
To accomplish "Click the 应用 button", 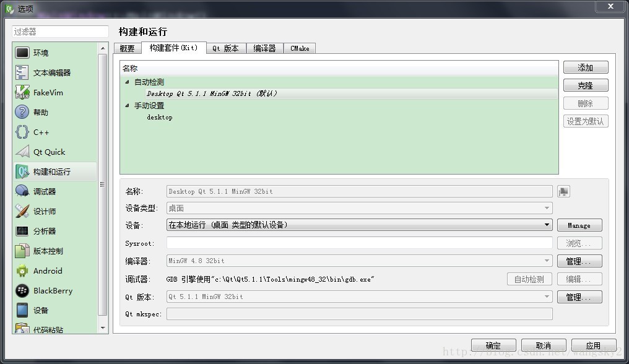I will (594, 345).
